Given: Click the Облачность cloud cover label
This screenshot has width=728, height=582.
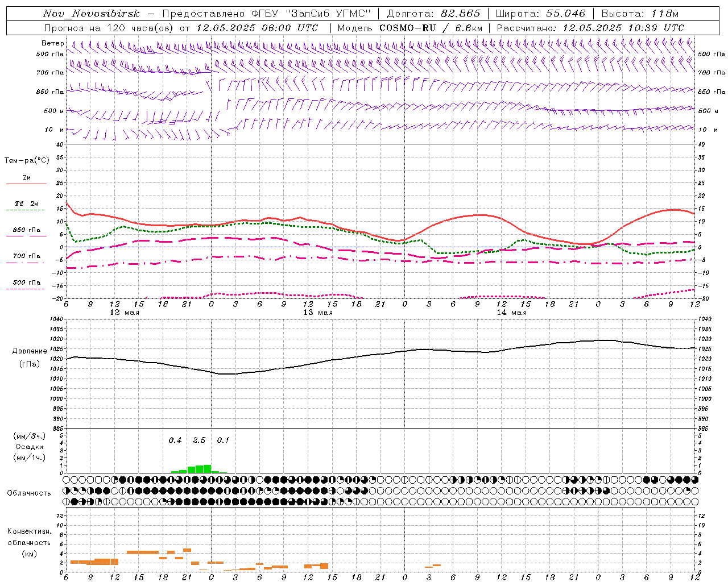Looking at the screenshot, I should click(29, 493).
